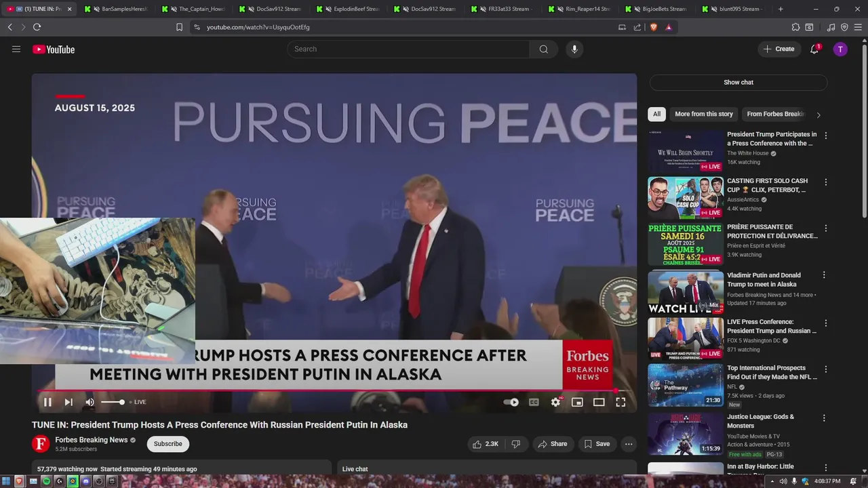This screenshot has width=868, height=488.
Task: Subscribe to Forbes Breaking News
Action: click(167, 444)
